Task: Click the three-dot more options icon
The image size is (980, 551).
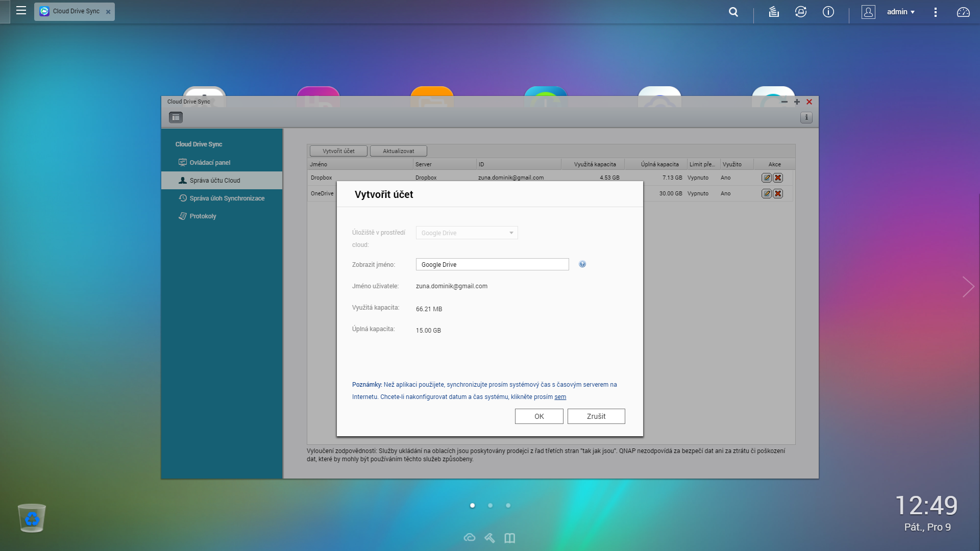Action: (936, 12)
